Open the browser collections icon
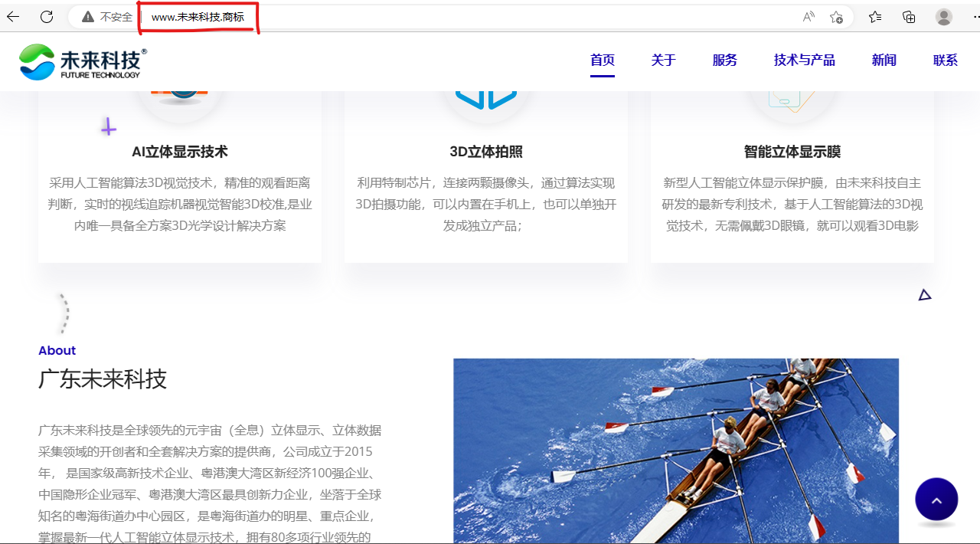 tap(909, 17)
